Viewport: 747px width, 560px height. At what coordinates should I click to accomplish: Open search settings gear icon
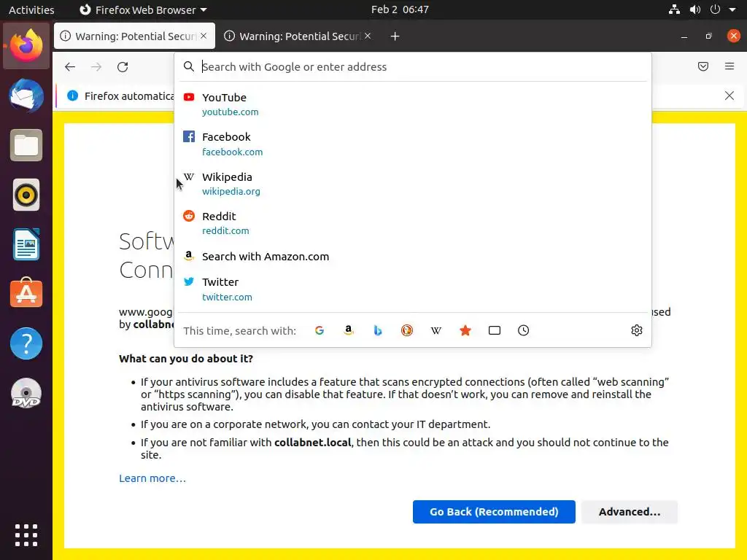click(x=637, y=330)
